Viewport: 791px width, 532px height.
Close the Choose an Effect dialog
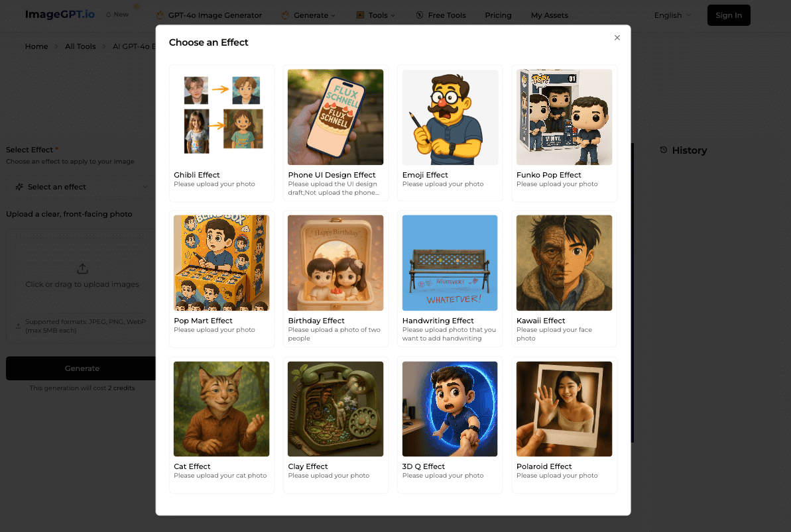pyautogui.click(x=617, y=38)
